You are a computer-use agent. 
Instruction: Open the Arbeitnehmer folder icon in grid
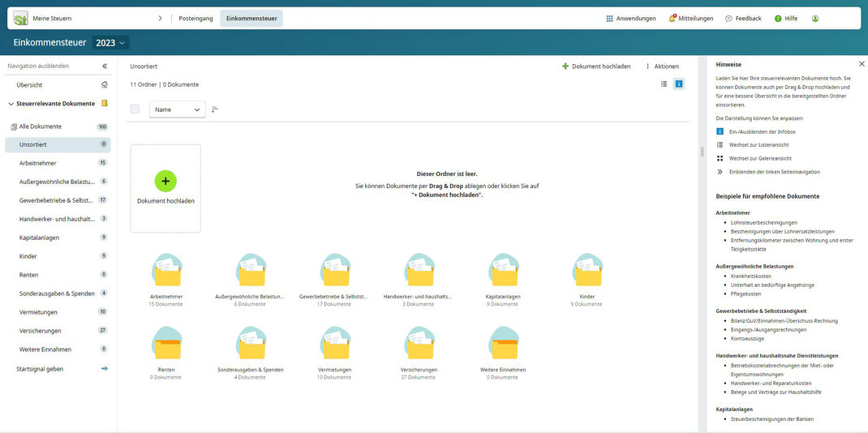pyautogui.click(x=166, y=270)
